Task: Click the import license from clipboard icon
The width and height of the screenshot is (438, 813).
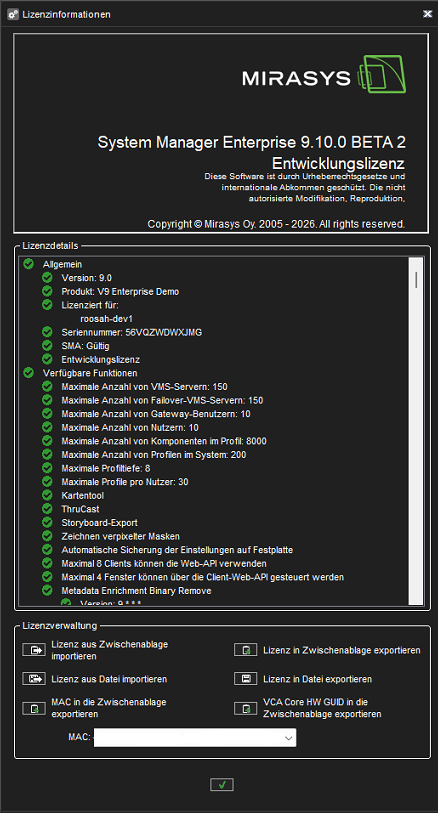Action: click(34, 650)
